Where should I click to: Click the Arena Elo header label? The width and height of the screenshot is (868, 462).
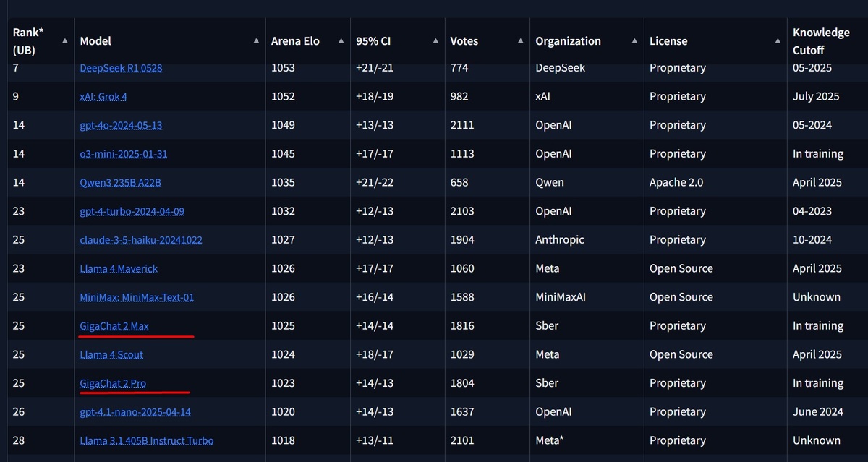[x=295, y=41]
